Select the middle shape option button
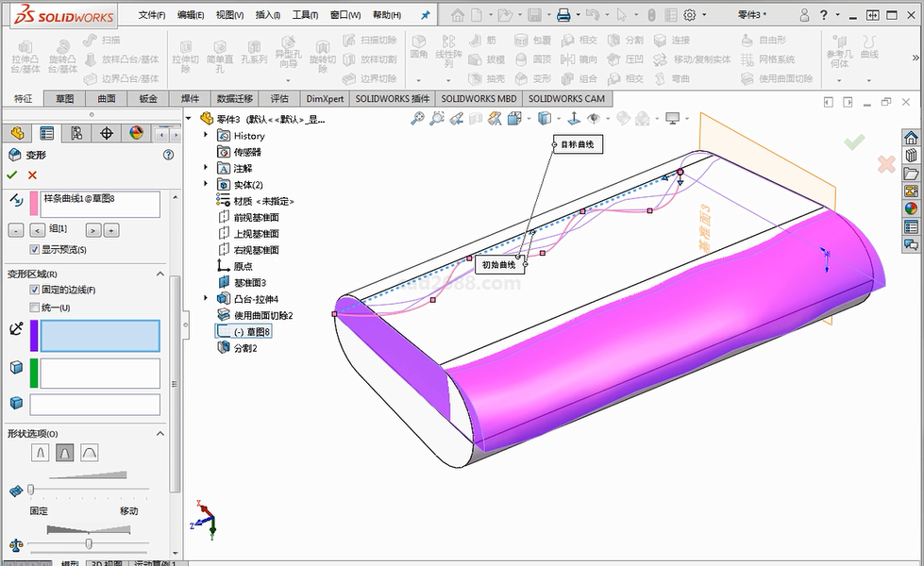 pos(65,453)
